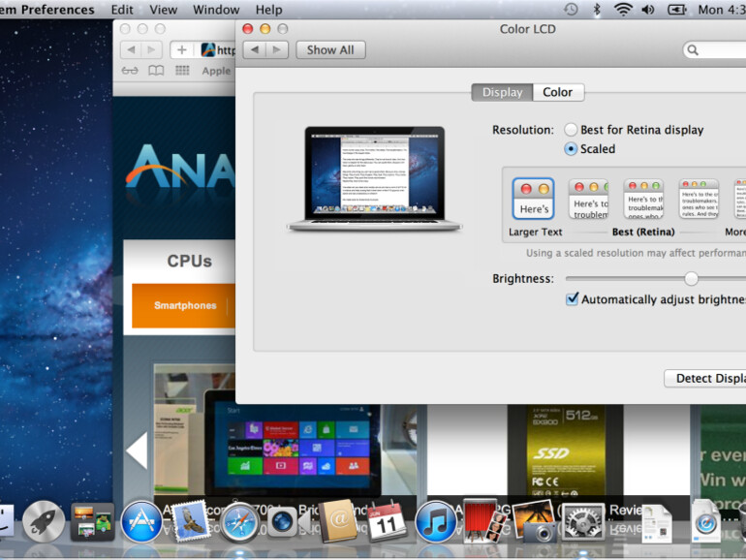Click the Bluetooth menu bar icon
Image resolution: width=746 pixels, height=560 pixels.
click(597, 9)
